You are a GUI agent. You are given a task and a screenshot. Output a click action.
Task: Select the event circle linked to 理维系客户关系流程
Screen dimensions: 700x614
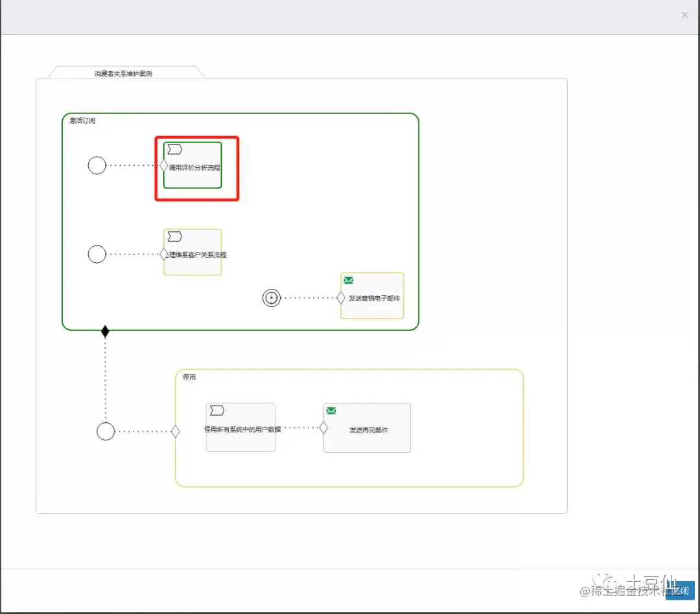point(97,254)
